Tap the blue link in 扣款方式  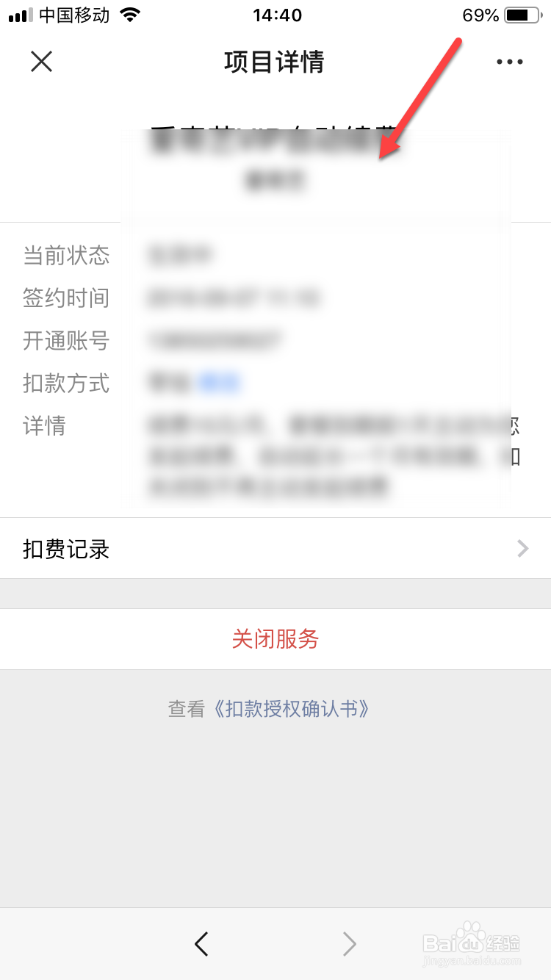pos(220,383)
